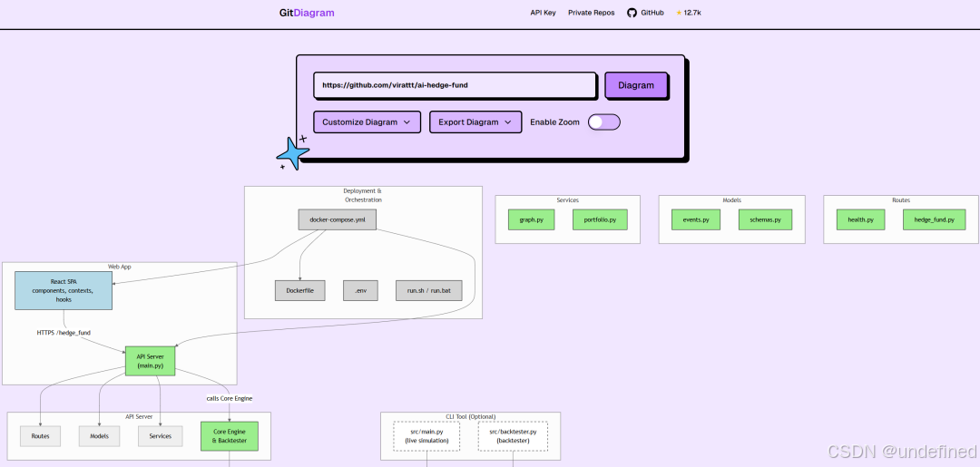Click the HTTPS /hedge_fund edge label

tap(64, 333)
